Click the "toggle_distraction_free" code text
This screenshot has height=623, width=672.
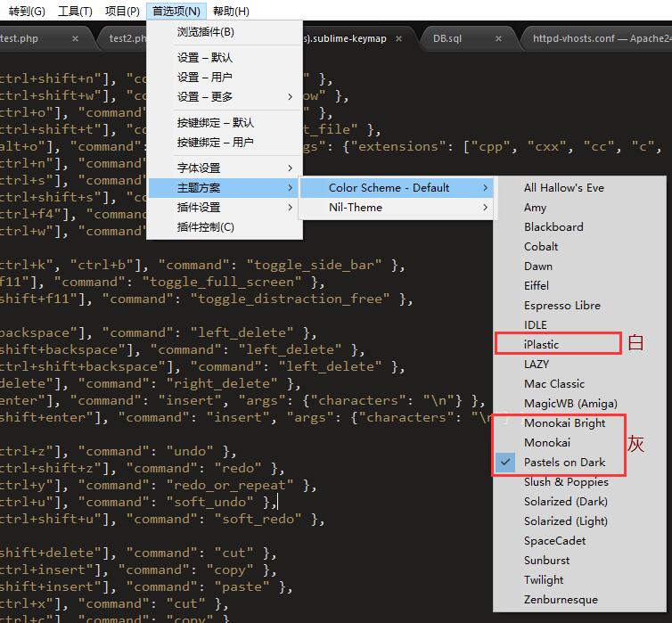pos(291,299)
